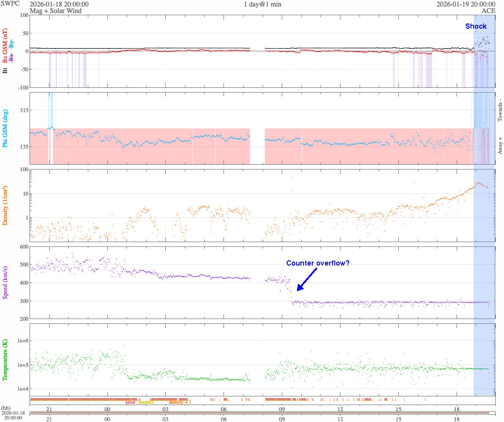Click the Speed panel label

click(6, 282)
